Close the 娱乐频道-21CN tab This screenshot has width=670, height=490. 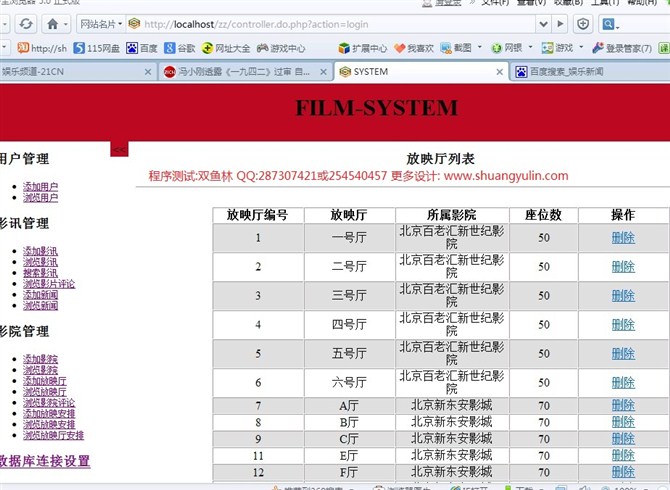pos(148,72)
